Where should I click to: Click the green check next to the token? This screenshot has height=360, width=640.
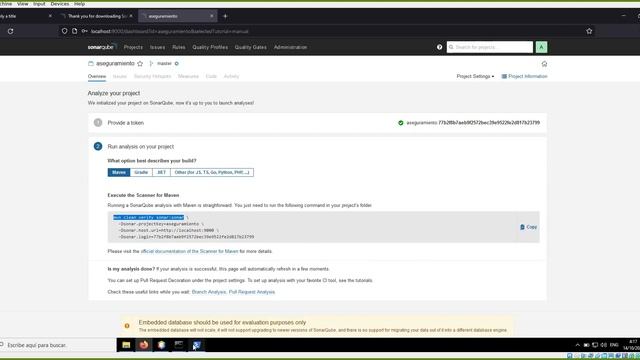pos(400,123)
